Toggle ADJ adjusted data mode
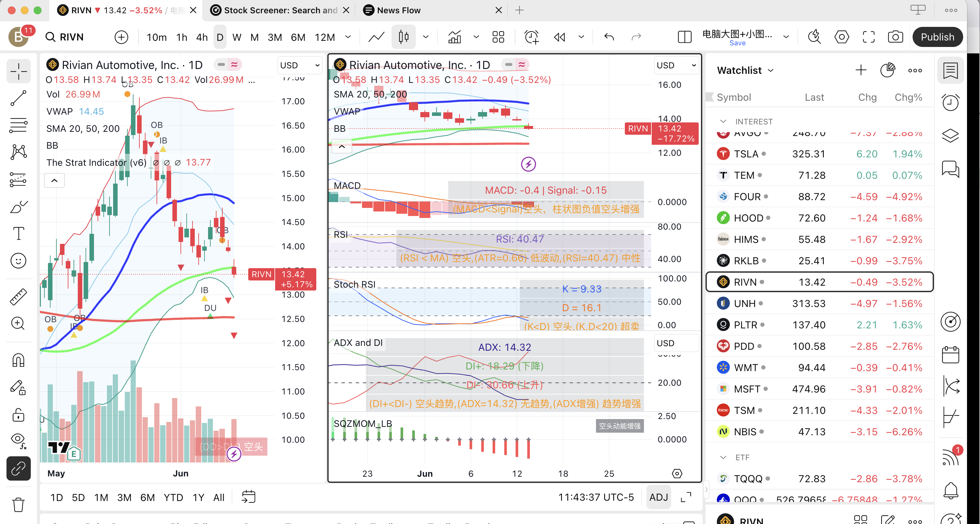Image resolution: width=980 pixels, height=524 pixels. click(659, 497)
